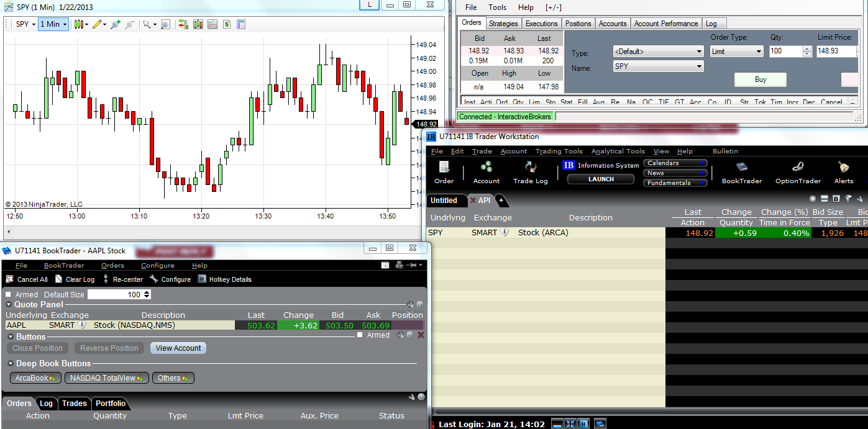The height and width of the screenshot is (429, 868).
Task: Toggle the chart trader bars icon
Action: [x=183, y=24]
